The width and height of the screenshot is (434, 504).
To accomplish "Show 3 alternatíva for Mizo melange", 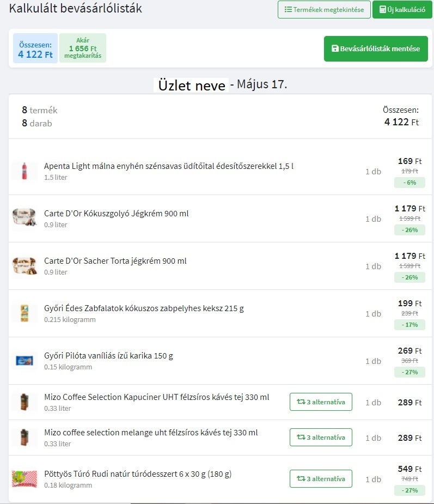I will coord(321,437).
